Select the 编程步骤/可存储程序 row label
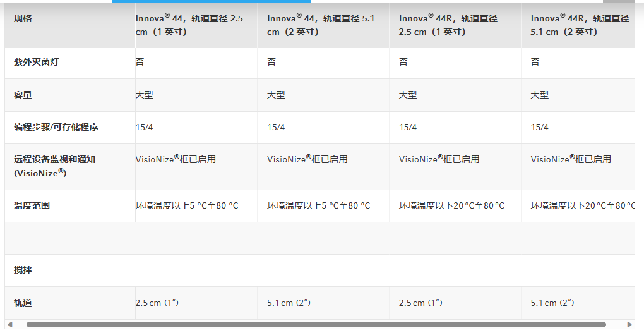 56,128
